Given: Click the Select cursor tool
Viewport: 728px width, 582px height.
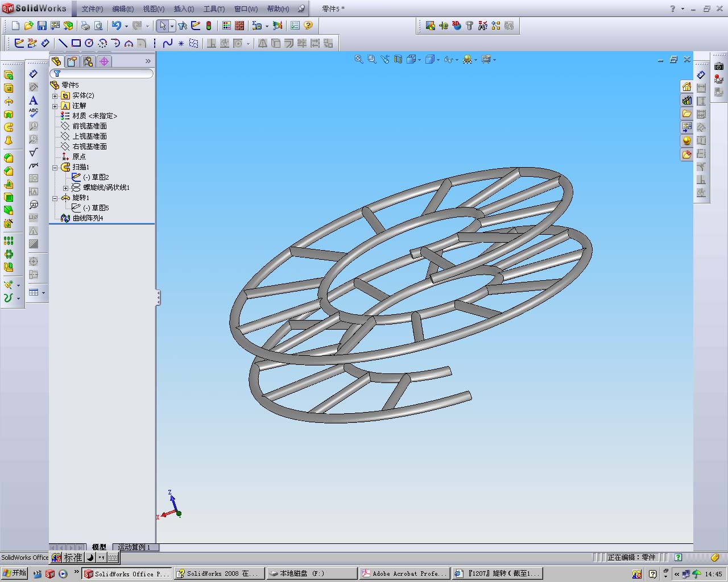Looking at the screenshot, I should point(163,26).
